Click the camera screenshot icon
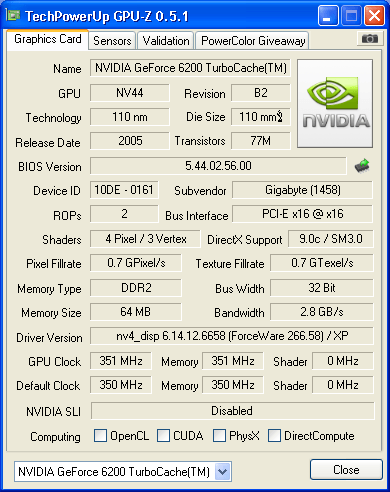This screenshot has width=390, height=492. pyautogui.click(x=369, y=39)
